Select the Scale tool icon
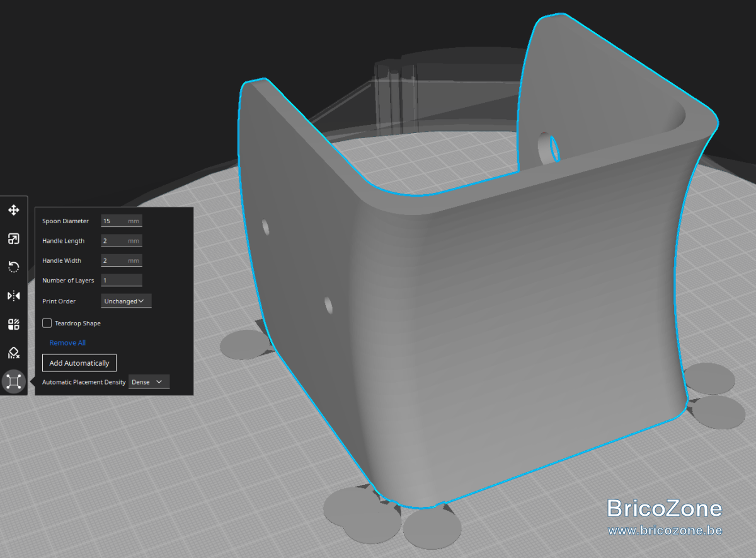756x558 pixels. (x=13, y=238)
